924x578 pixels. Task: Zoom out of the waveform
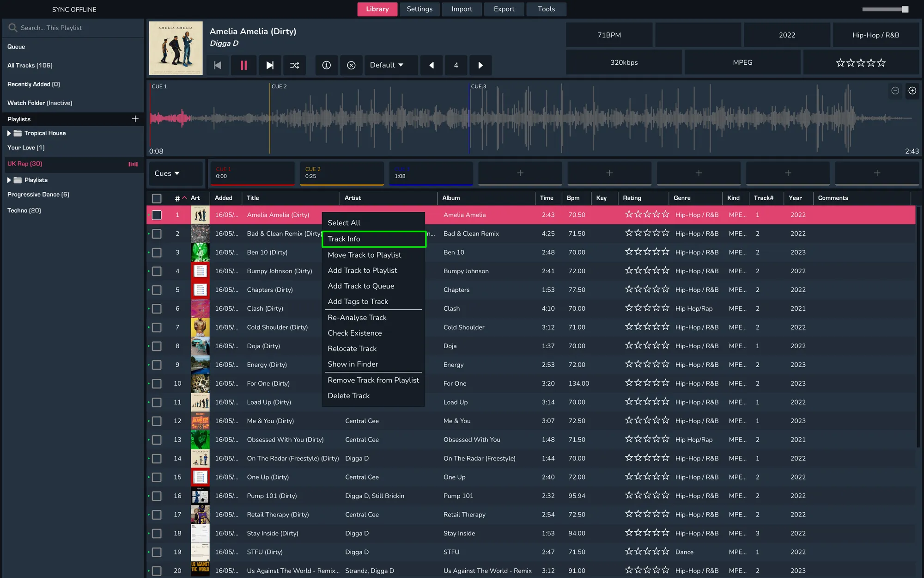(x=895, y=91)
